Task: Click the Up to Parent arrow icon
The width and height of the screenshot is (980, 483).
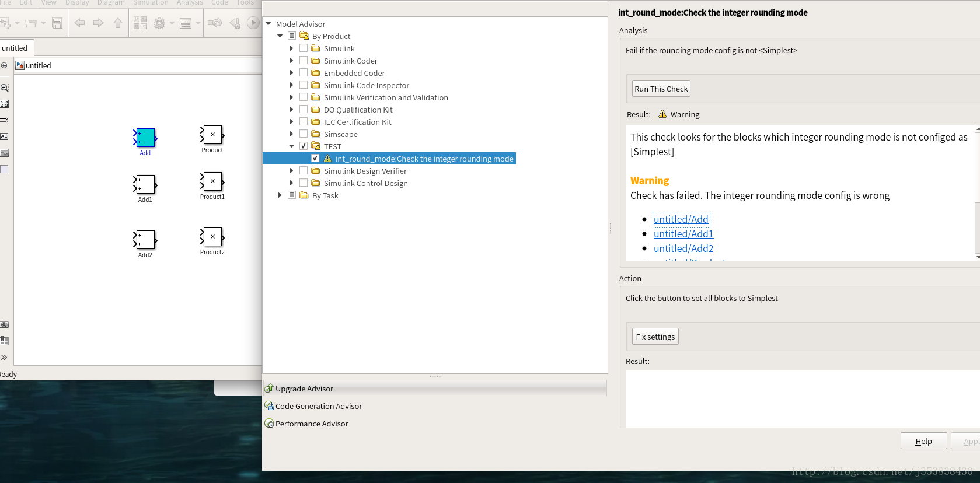Action: pos(118,23)
